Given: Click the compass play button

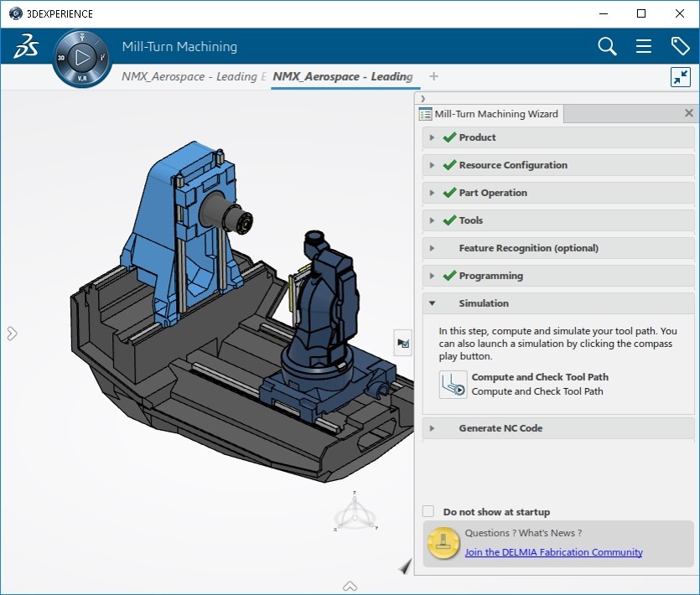Looking at the screenshot, I should [x=83, y=58].
